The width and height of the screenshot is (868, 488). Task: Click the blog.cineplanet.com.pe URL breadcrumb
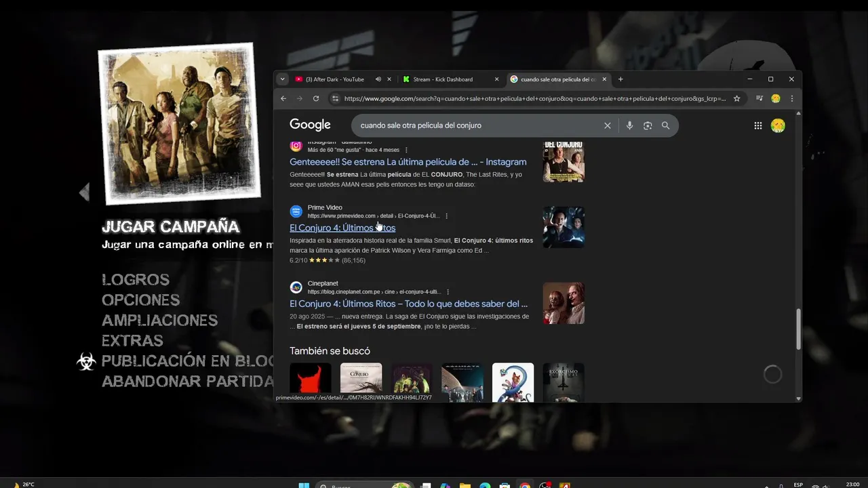tap(374, 291)
